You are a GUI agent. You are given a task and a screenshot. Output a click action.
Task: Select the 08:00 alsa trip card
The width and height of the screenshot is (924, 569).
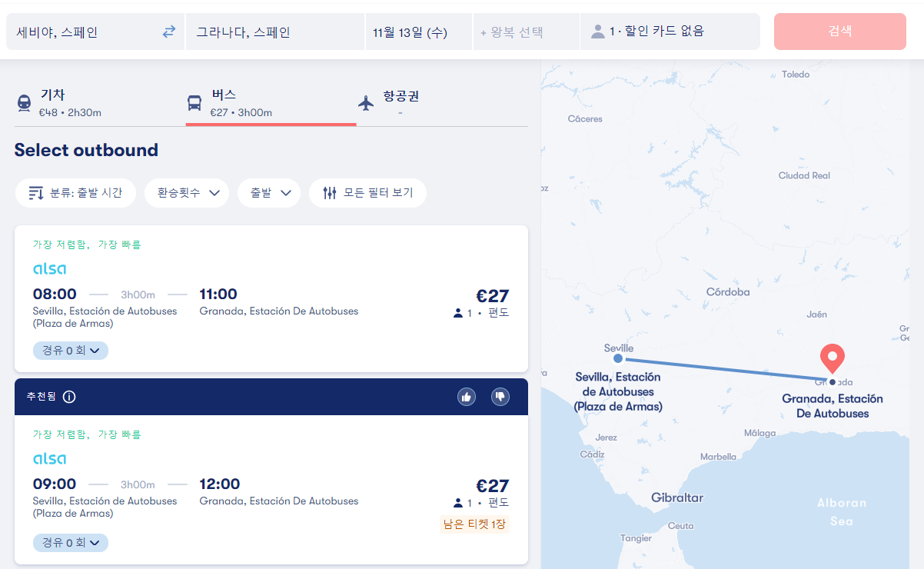click(x=271, y=298)
